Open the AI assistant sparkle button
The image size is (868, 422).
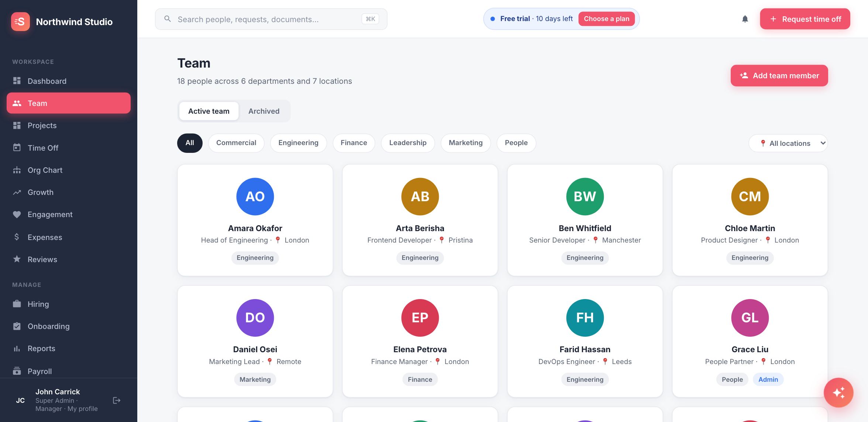[838, 392]
